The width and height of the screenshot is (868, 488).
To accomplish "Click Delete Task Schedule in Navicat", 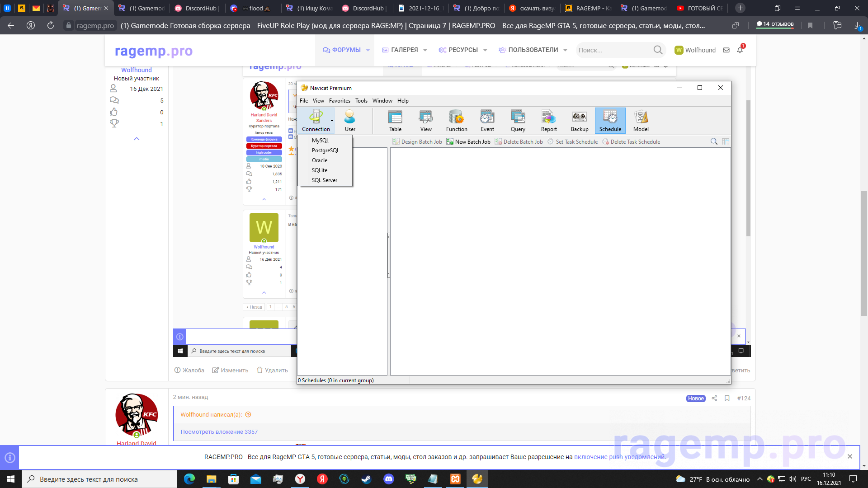I will tap(631, 142).
